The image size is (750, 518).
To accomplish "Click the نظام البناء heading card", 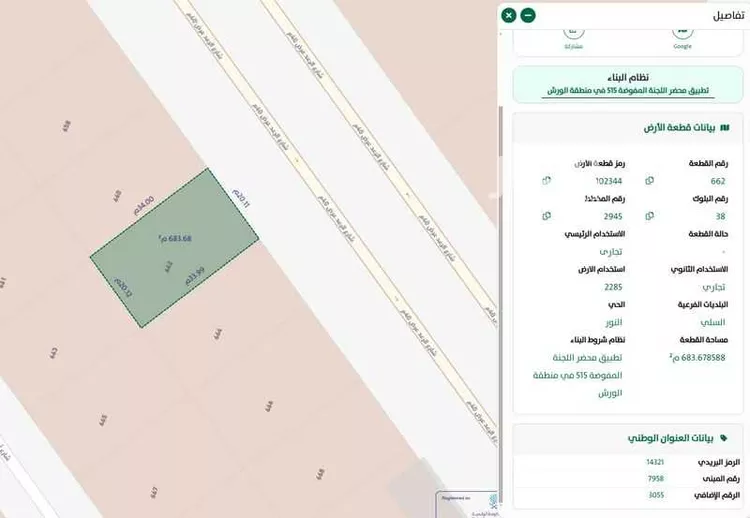I will [628, 84].
